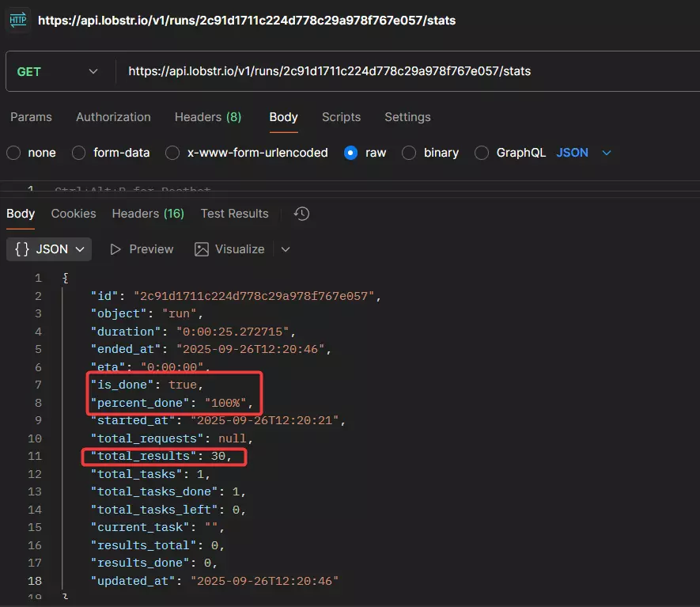Click the Visualize picture icon
The image size is (700, 607).
pos(202,248)
